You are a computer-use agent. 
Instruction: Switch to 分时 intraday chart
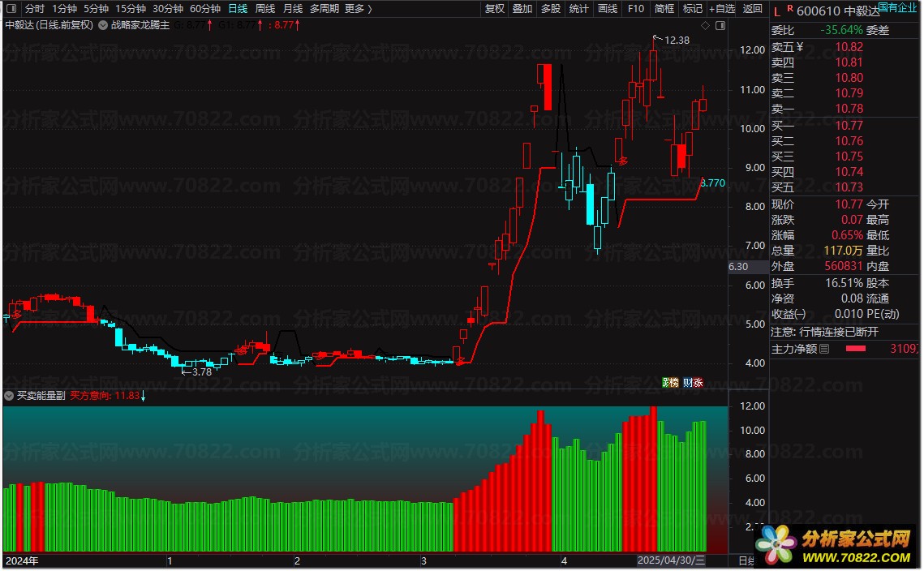point(35,8)
